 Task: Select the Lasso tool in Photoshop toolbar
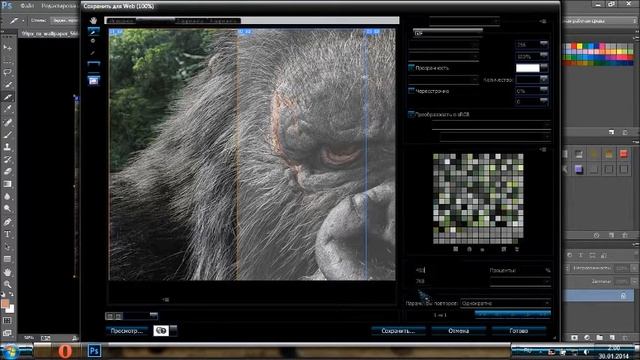[7, 72]
